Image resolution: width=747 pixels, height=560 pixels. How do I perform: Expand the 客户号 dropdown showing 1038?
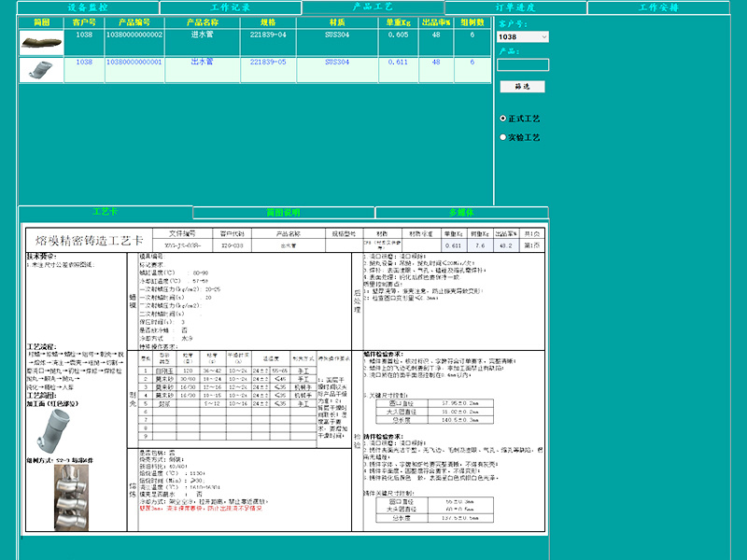tap(523, 36)
